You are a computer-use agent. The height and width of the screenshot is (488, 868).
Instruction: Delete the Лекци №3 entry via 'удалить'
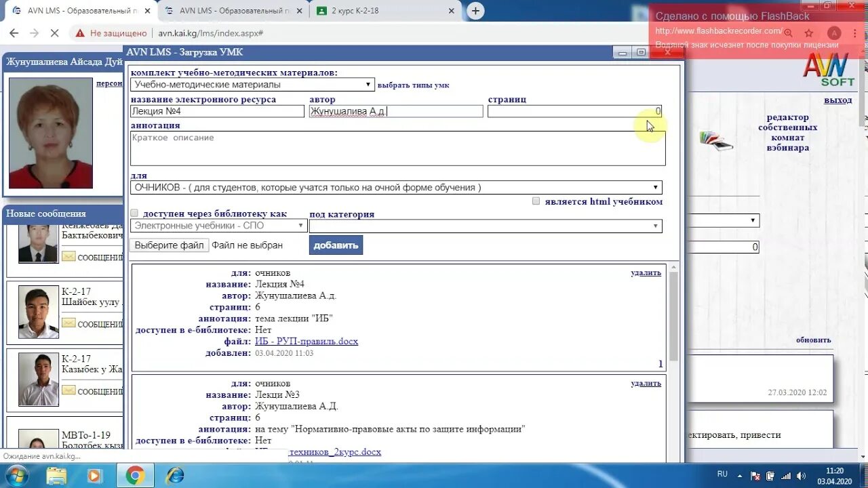646,383
